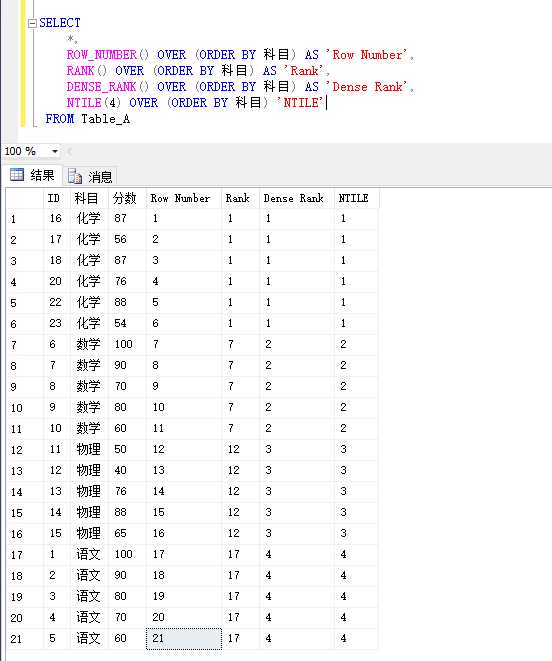The height and width of the screenshot is (661, 552).
Task: Click the SELECT keyword in the editor
Action: tap(59, 23)
